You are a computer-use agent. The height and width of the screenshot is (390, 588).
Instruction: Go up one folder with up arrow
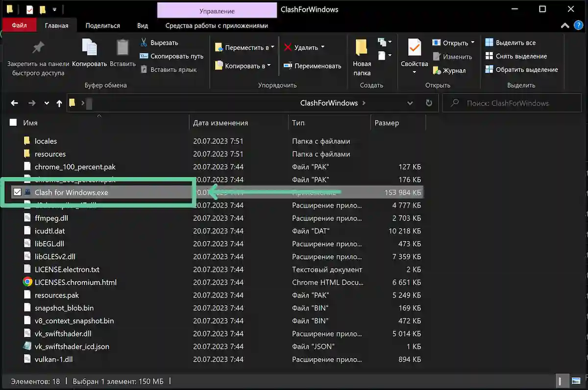pyautogui.click(x=59, y=103)
